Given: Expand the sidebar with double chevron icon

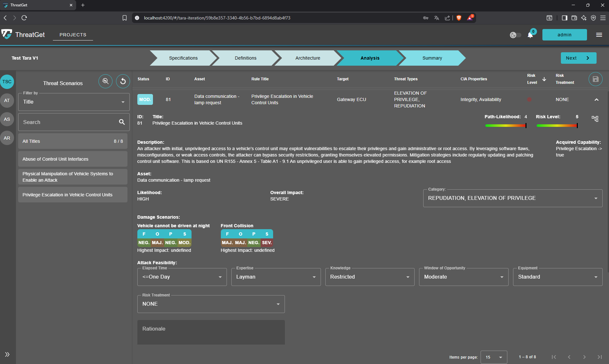Looking at the screenshot, I should 7,354.
